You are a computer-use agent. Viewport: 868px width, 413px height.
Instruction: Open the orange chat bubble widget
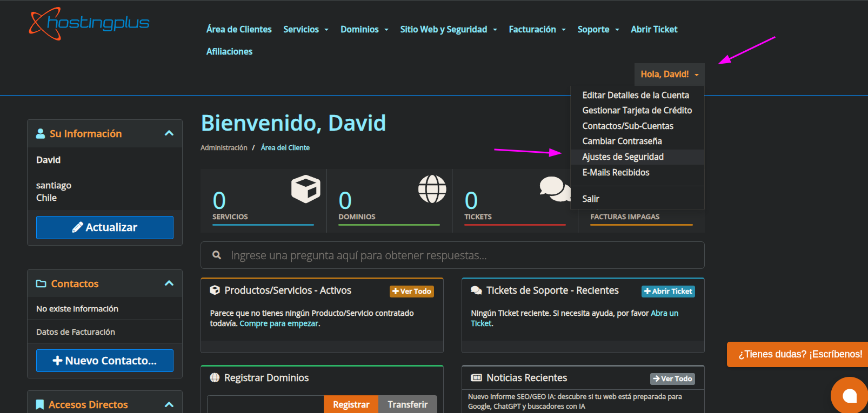coord(849,395)
